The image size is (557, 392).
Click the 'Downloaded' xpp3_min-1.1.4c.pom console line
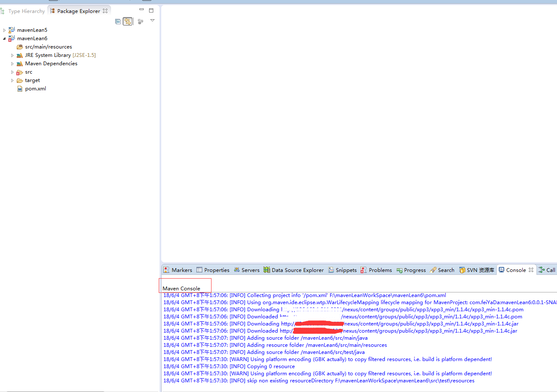pos(343,317)
